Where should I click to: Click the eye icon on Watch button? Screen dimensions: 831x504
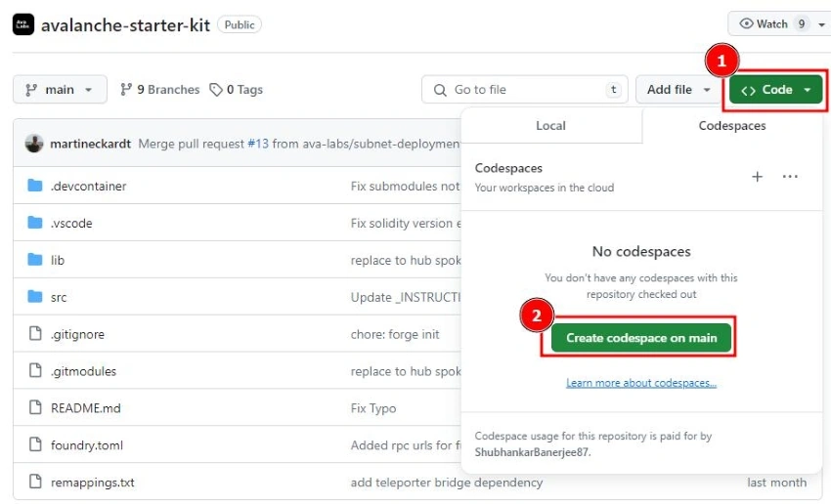[x=746, y=23]
